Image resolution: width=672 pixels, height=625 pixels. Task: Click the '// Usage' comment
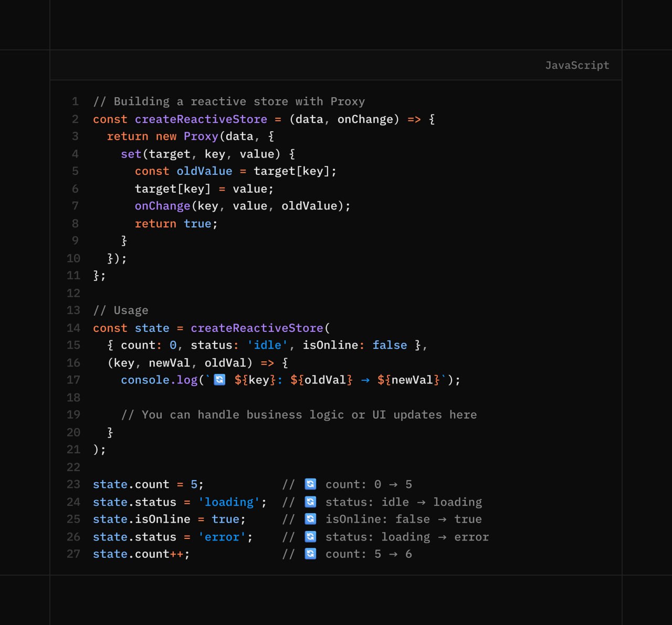[x=121, y=310]
